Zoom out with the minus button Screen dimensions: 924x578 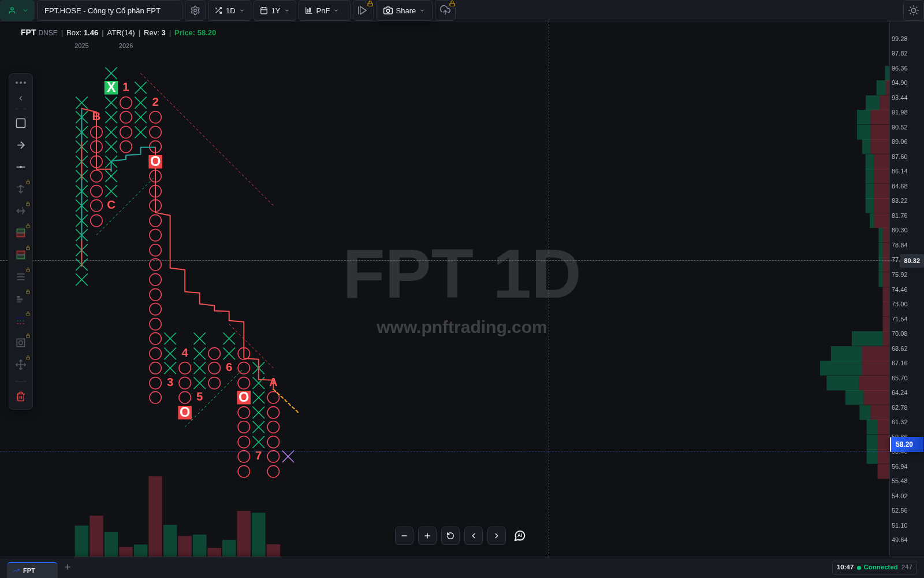pyautogui.click(x=404, y=536)
